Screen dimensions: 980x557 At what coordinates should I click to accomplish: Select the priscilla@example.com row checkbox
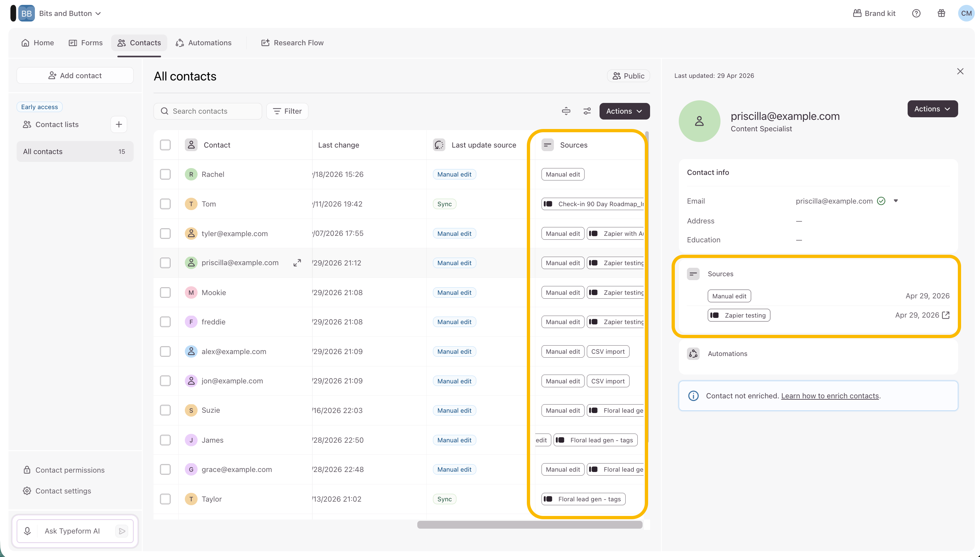(x=165, y=263)
